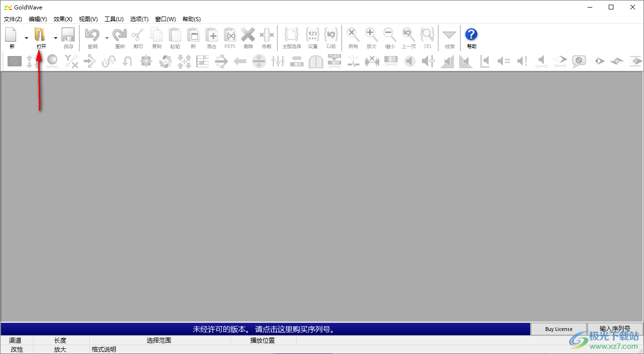Click the speech bubble prohibition effect icon

pyautogui.click(x=579, y=61)
